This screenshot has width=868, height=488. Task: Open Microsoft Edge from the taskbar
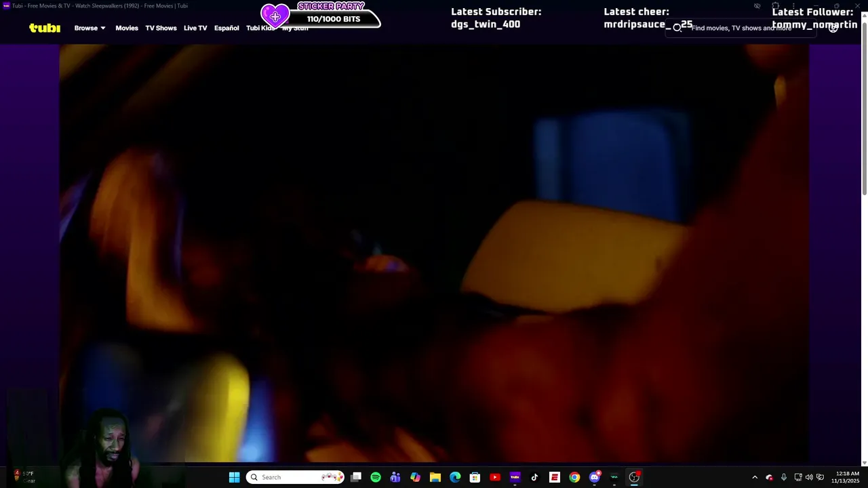[455, 477]
